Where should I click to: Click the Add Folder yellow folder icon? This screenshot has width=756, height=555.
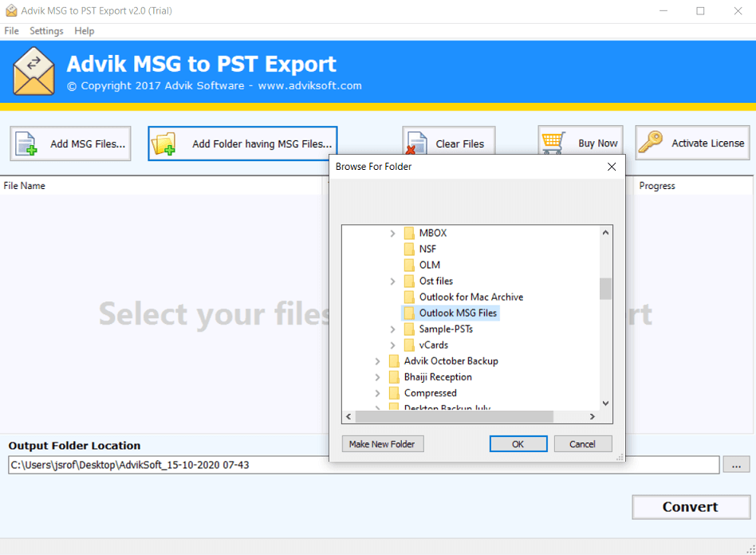(163, 144)
